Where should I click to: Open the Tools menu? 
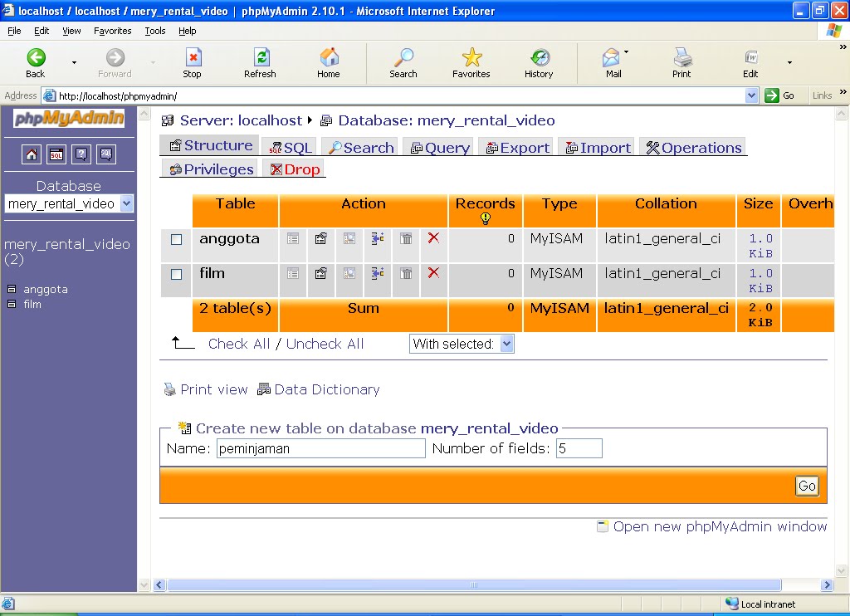tap(155, 31)
